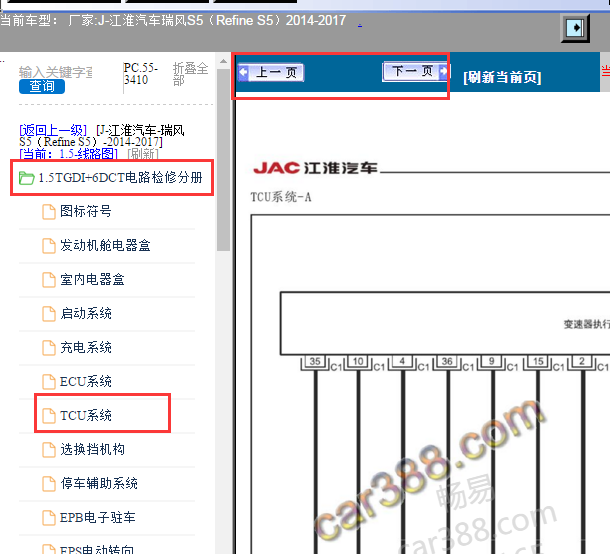Click the page icon beside 发动机舱电器盒
Screen dimensions: 610x554
tap(49, 246)
